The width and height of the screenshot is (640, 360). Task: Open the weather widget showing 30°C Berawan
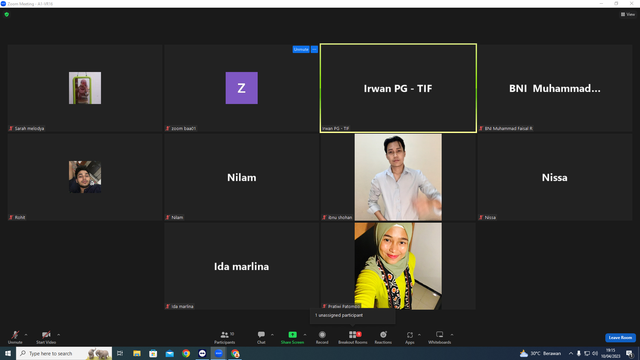[540, 353]
